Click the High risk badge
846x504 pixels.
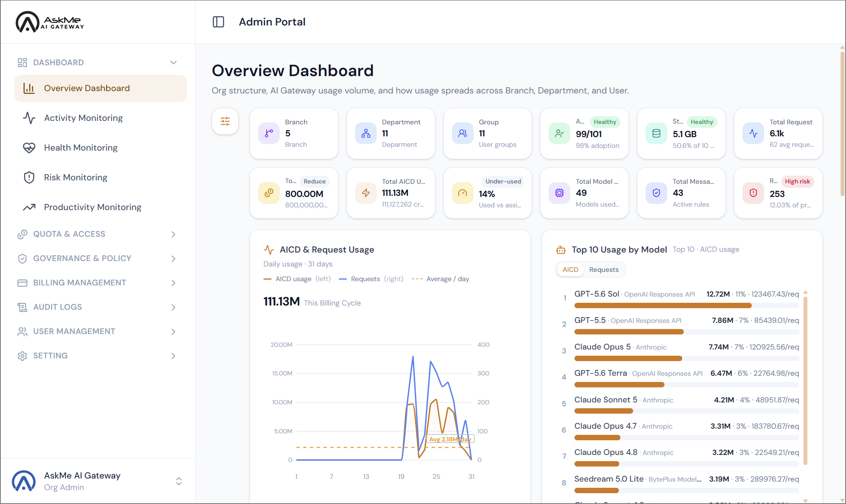(797, 182)
